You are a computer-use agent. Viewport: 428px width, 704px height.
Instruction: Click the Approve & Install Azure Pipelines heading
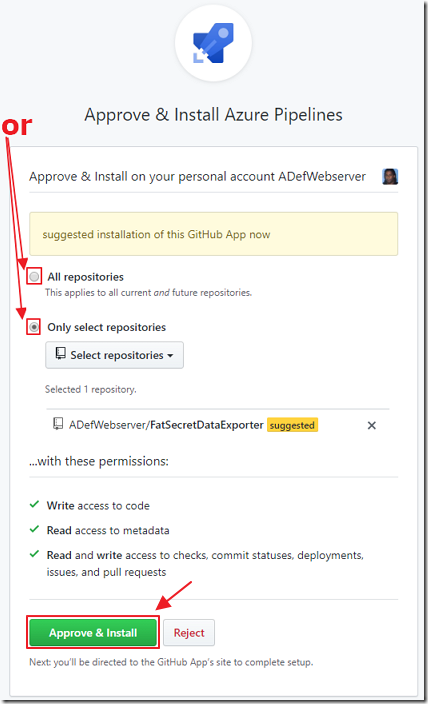coord(213,115)
